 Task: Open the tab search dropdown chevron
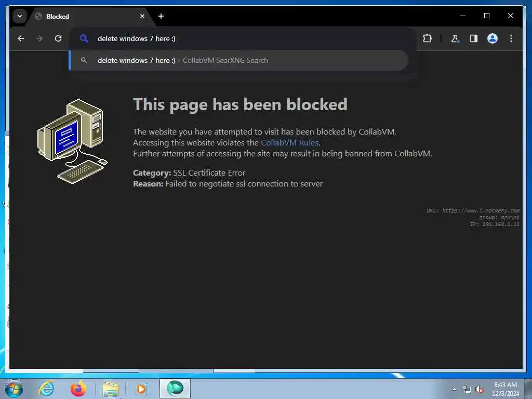[x=20, y=16]
